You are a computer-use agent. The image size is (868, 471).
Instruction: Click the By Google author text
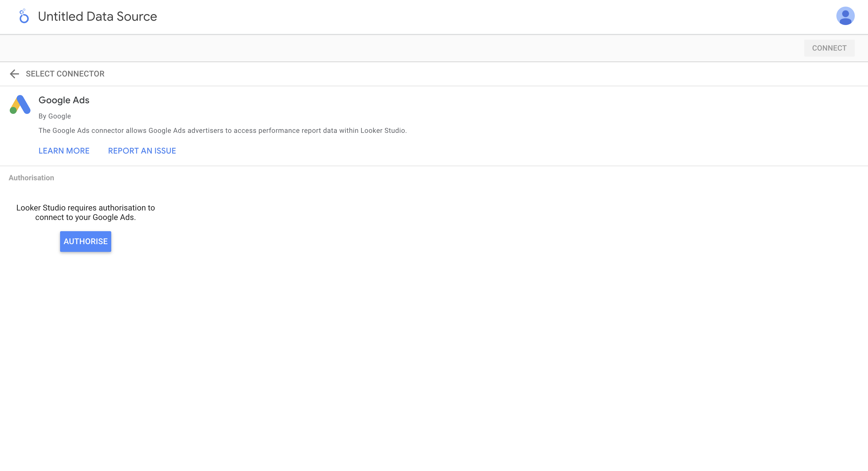(x=55, y=116)
